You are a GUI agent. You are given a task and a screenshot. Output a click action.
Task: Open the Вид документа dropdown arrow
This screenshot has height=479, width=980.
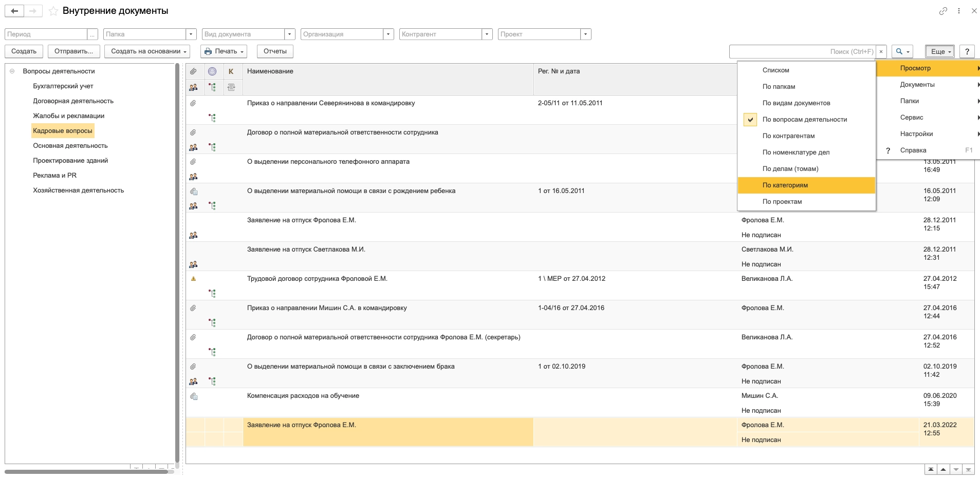coord(290,34)
